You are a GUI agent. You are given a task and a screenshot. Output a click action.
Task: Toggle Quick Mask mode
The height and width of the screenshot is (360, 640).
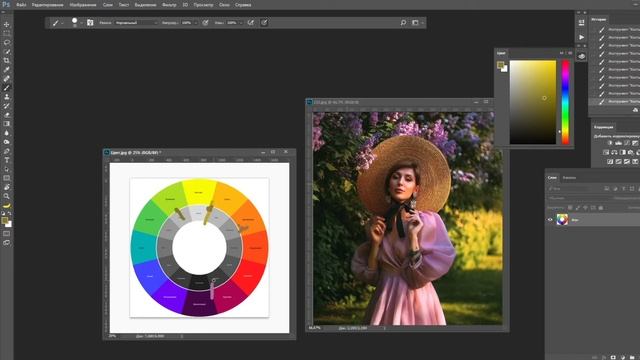point(7,233)
